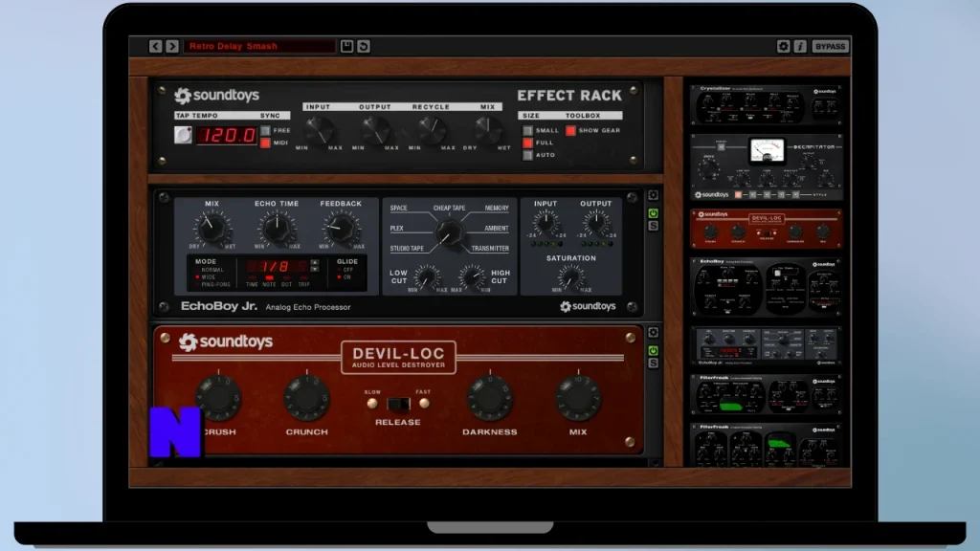Open Effect Rack settings gear in top bar
The height and width of the screenshot is (551, 980).
(783, 46)
